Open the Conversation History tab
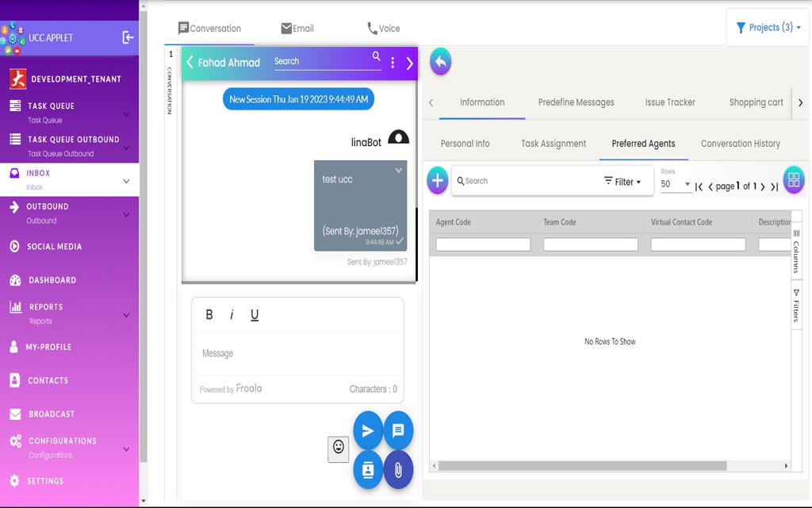Image resolution: width=812 pixels, height=508 pixels. (740, 144)
